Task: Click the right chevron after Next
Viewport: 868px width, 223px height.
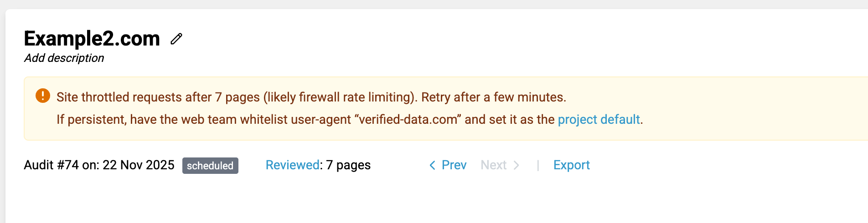Action: (x=517, y=165)
